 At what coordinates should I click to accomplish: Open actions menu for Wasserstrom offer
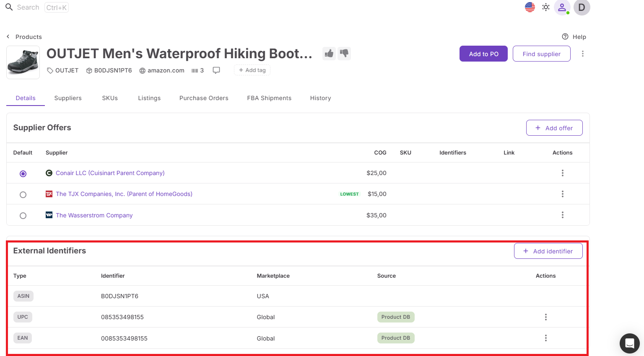[563, 215]
